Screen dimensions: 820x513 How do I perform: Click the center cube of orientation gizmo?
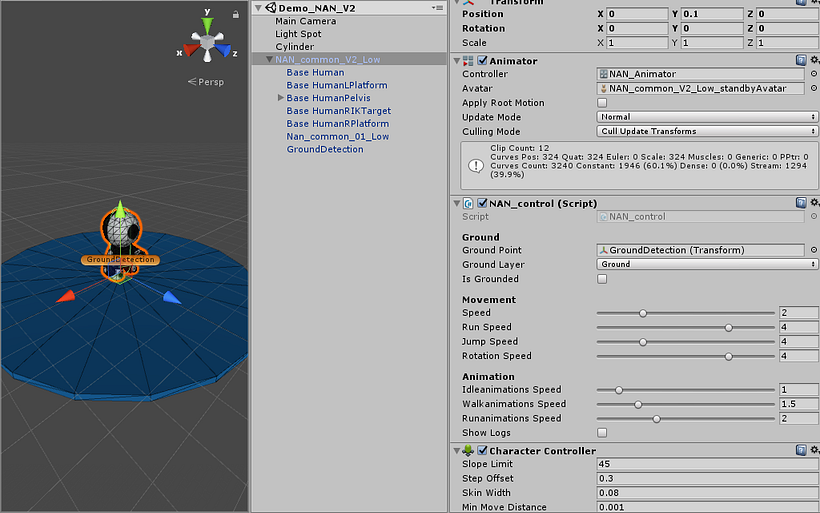tap(207, 41)
